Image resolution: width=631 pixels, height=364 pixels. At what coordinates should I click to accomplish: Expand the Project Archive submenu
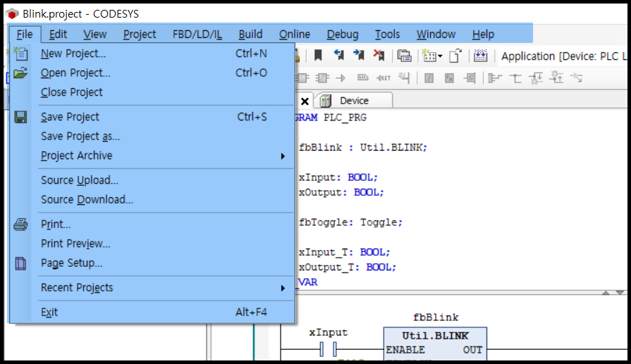(153, 156)
